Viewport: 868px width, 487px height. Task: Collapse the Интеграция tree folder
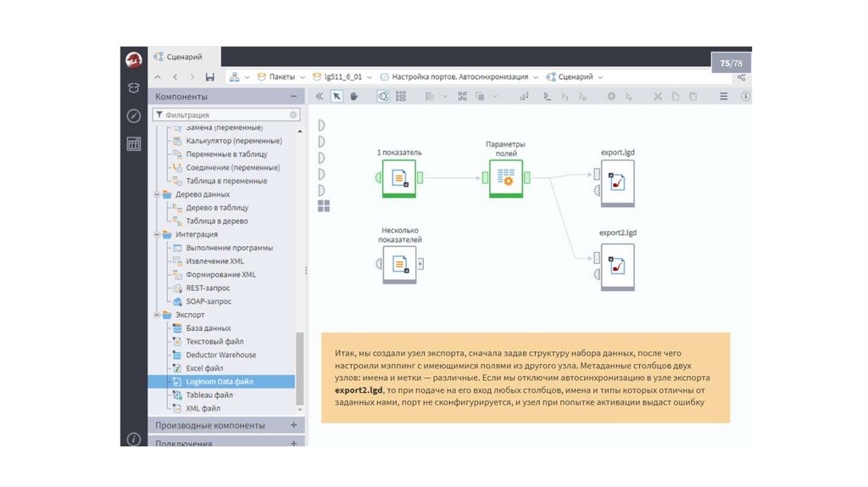(x=156, y=234)
